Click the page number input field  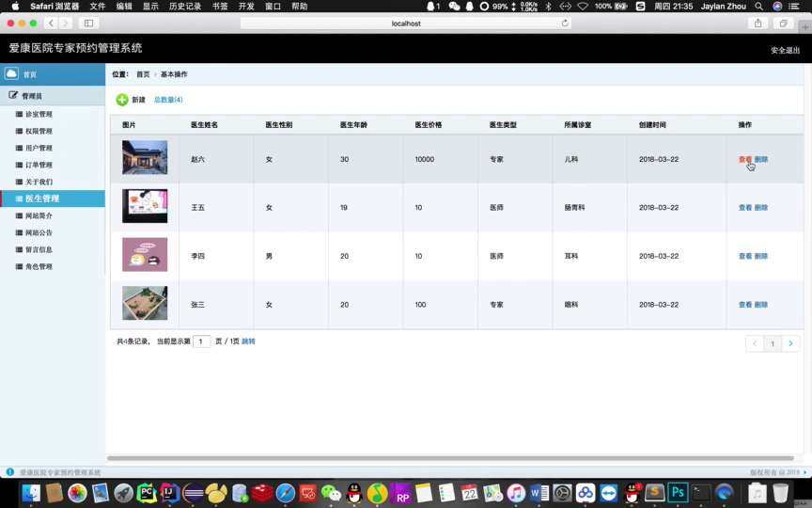(201, 341)
